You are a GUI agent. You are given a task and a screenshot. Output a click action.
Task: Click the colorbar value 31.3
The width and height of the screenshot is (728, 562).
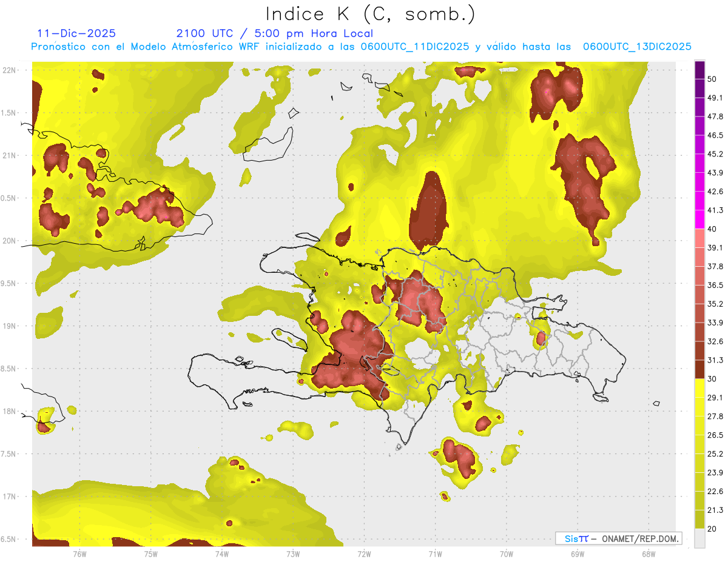(x=715, y=360)
